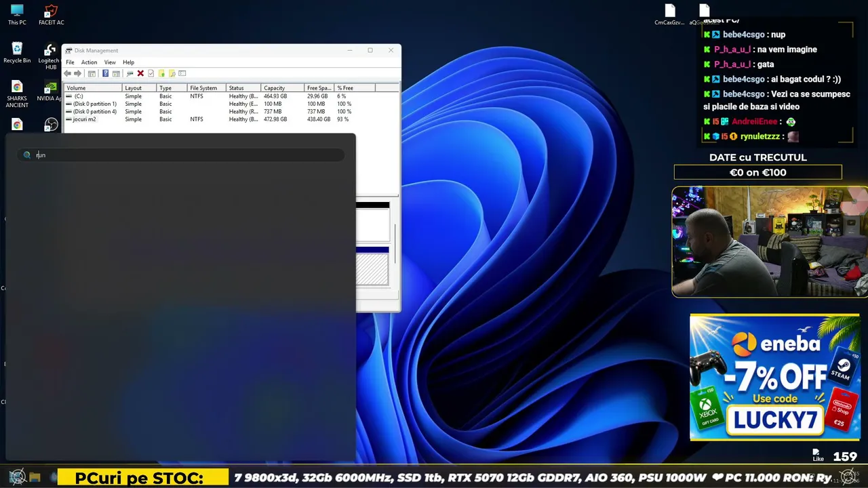
Task: Open Help via blue question mark icon
Action: coord(106,73)
